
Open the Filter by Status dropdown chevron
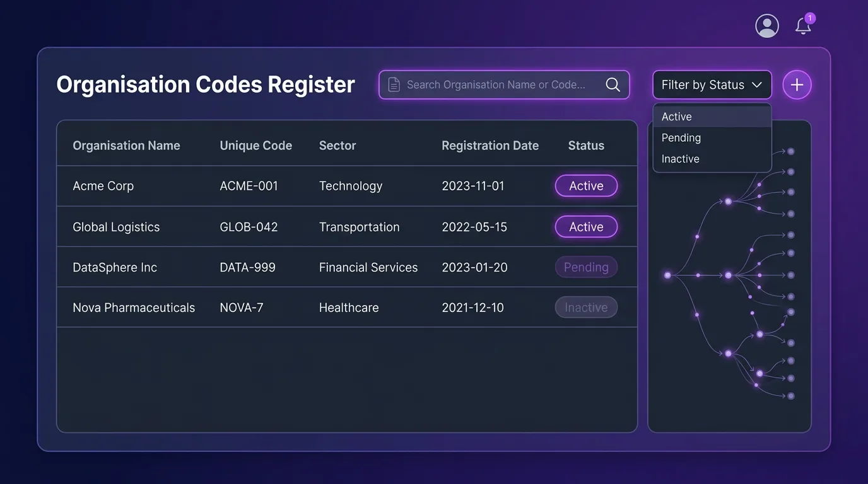[757, 84]
